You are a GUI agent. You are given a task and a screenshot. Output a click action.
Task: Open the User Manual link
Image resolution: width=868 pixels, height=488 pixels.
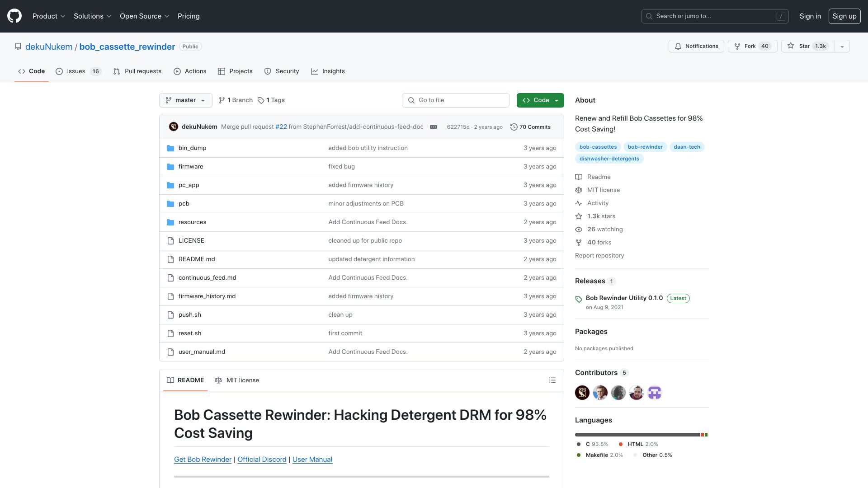312,460
